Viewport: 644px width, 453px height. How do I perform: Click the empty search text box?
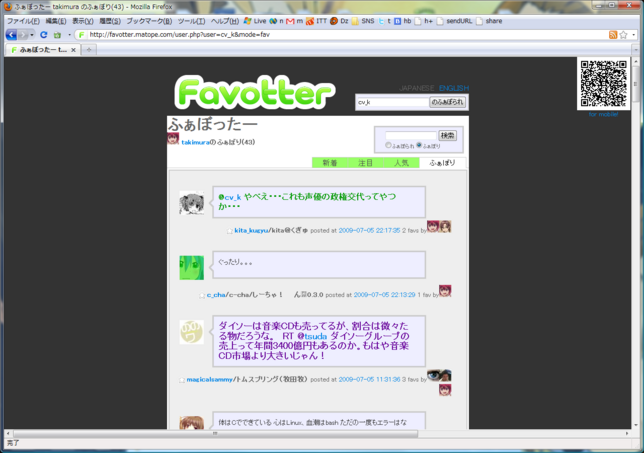click(x=410, y=136)
